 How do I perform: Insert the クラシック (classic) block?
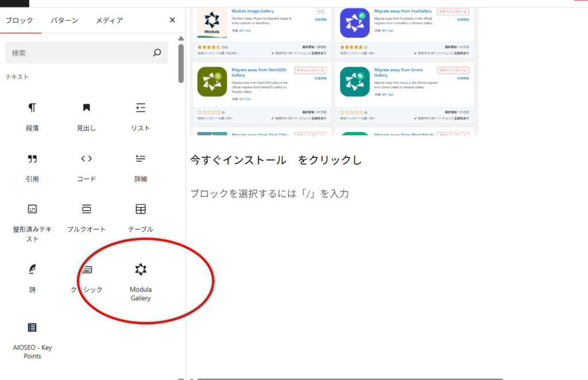pos(86,277)
